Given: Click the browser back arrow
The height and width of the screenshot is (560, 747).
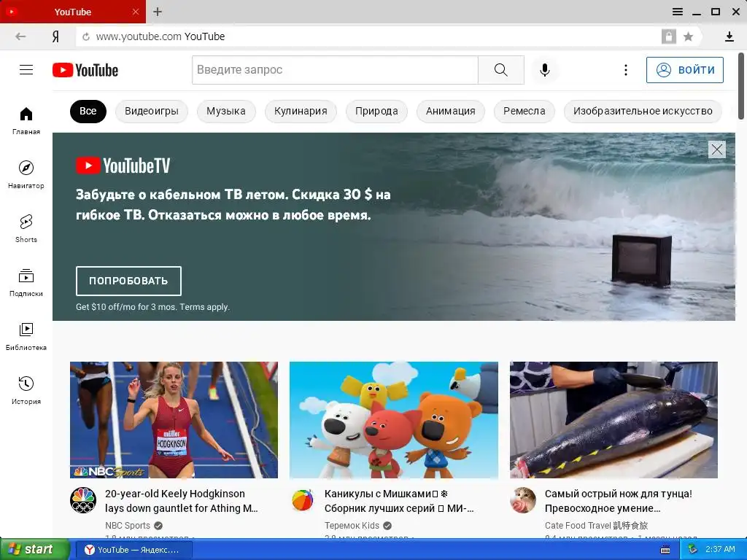Looking at the screenshot, I should coord(20,36).
